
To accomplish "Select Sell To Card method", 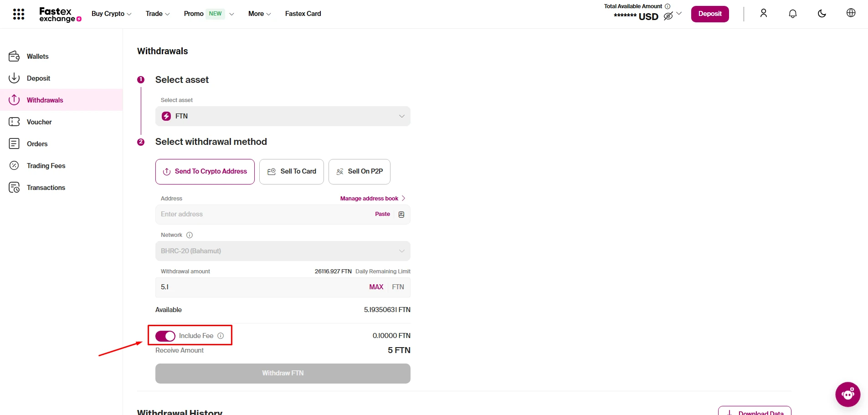I will 292,172.
